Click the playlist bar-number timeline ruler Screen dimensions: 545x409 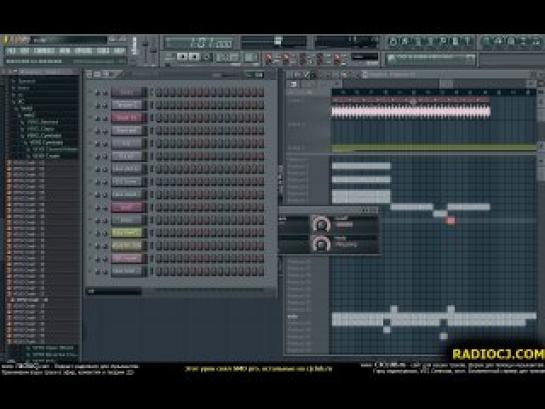pyautogui.click(x=434, y=92)
